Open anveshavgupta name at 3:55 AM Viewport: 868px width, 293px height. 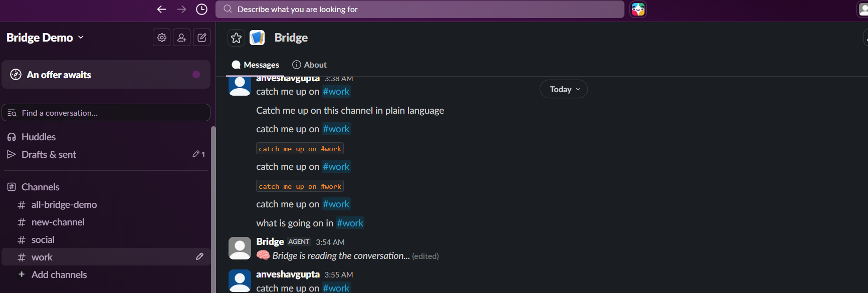click(x=288, y=274)
